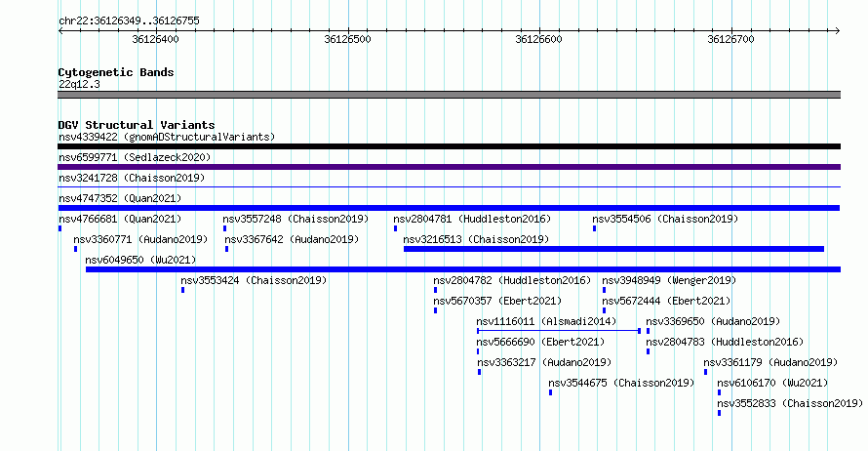
Task: Open nsv3553424 Chaisson2019 variant label
Action: point(254,280)
